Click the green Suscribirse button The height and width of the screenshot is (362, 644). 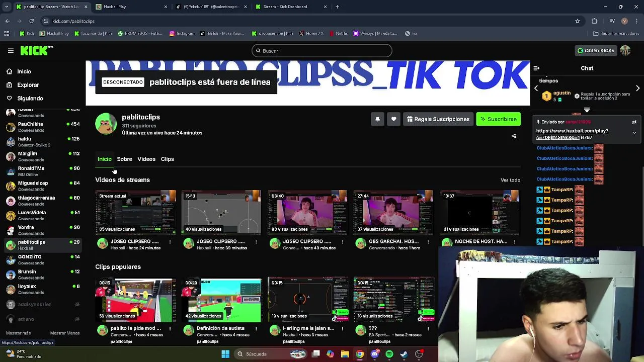coord(498,119)
